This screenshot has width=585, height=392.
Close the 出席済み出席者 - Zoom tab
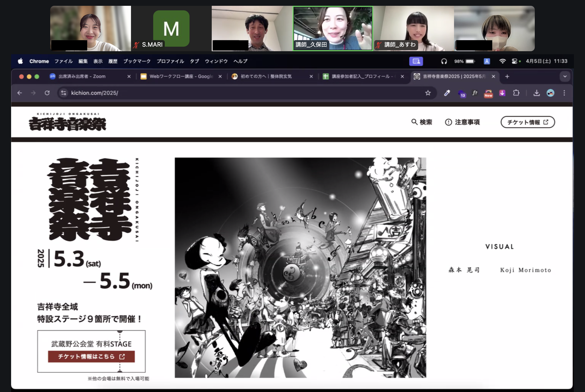pyautogui.click(x=129, y=76)
